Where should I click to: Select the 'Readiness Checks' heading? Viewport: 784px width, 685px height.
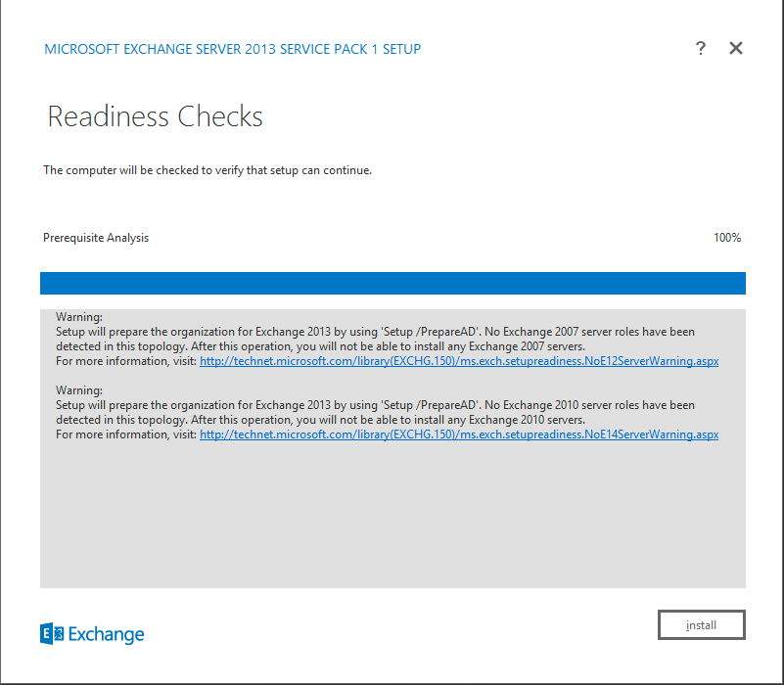pyautogui.click(x=155, y=116)
